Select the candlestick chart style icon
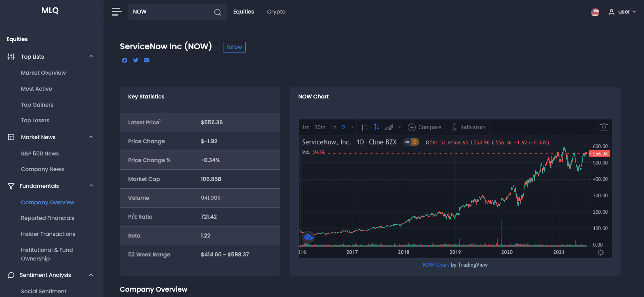This screenshot has width=644, height=297. [377, 127]
